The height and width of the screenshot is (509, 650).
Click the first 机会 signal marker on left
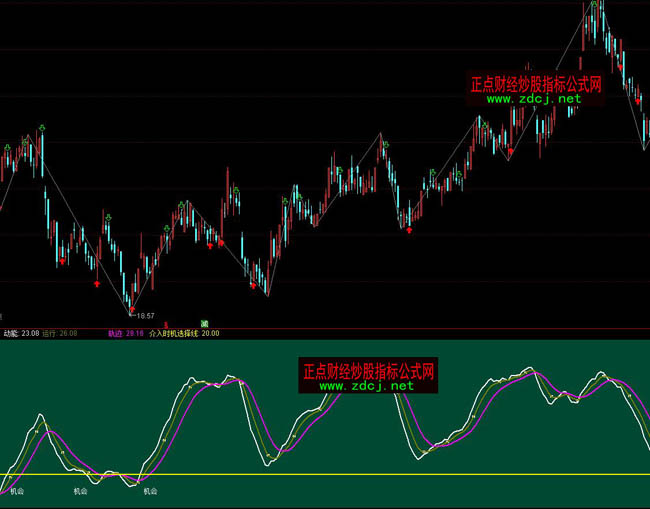tap(17, 492)
